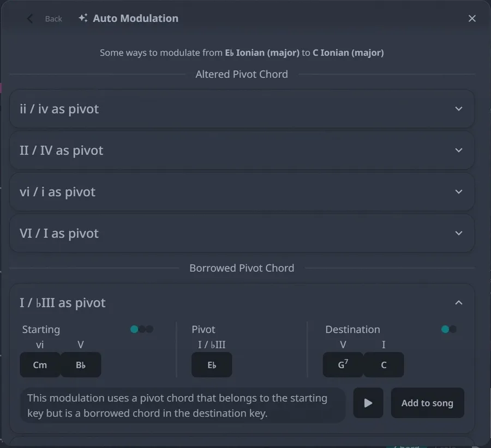Screen dimensions: 491x448
Task: Preview the B♭ starting chord
Action: [81, 365]
